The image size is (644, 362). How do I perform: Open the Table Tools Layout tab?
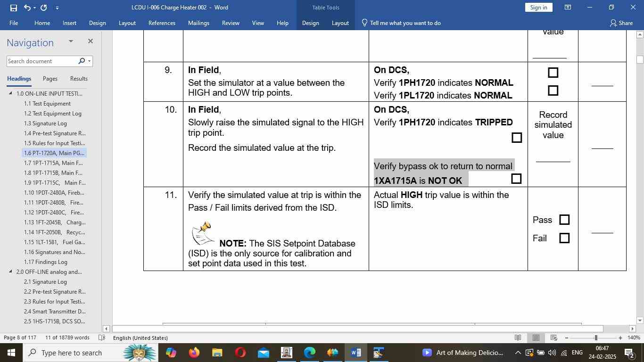(340, 23)
